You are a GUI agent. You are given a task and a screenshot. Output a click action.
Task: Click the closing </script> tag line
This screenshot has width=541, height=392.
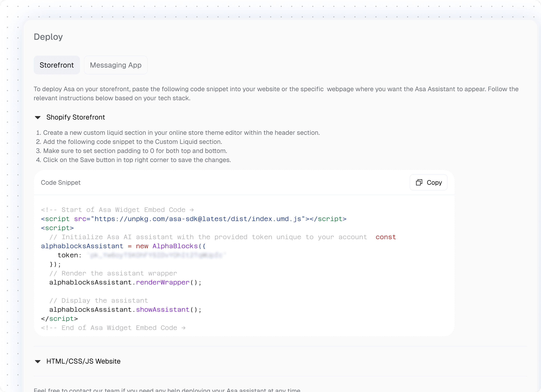click(x=59, y=319)
